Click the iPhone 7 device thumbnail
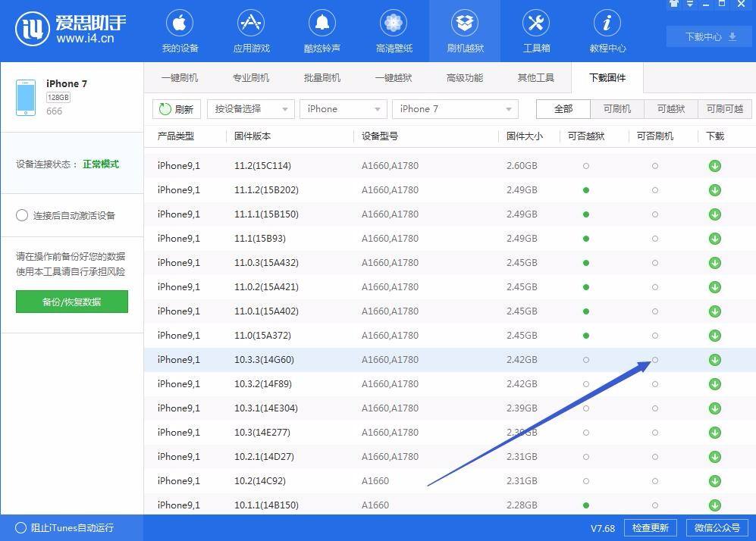Screen dimensions: 756x541 [x=26, y=98]
